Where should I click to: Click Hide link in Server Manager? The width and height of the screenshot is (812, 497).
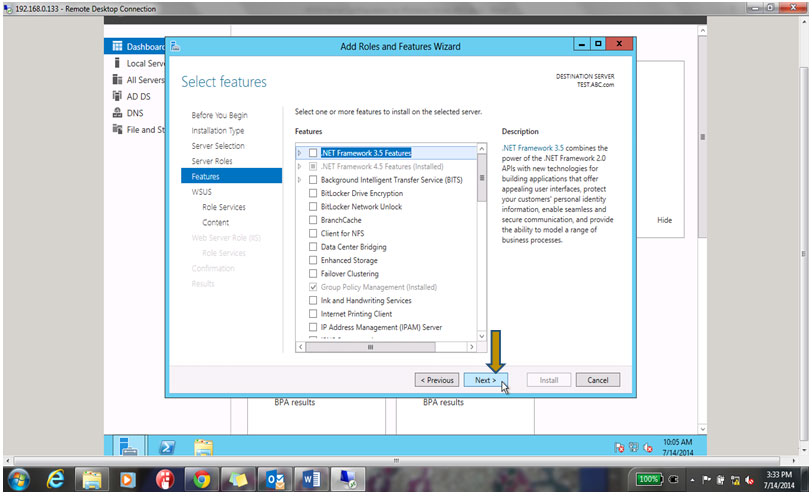pyautogui.click(x=664, y=220)
